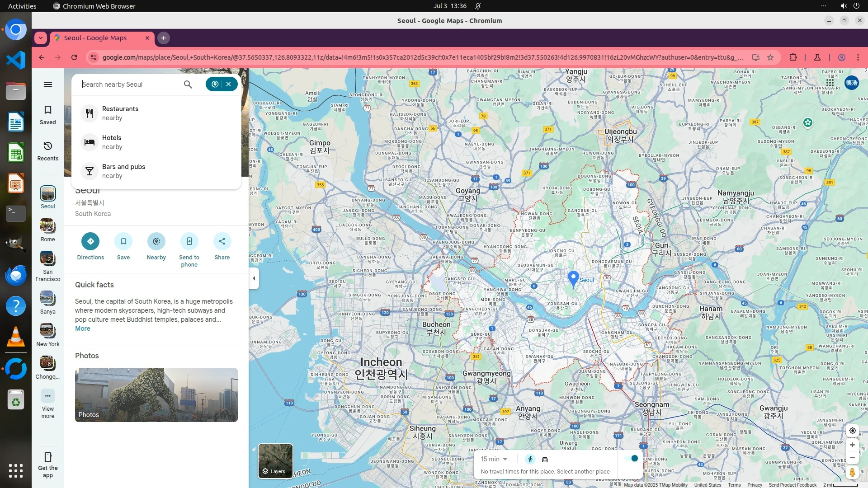The height and width of the screenshot is (488, 868).
Task: Save Seoul with the Save icon
Action: (123, 242)
